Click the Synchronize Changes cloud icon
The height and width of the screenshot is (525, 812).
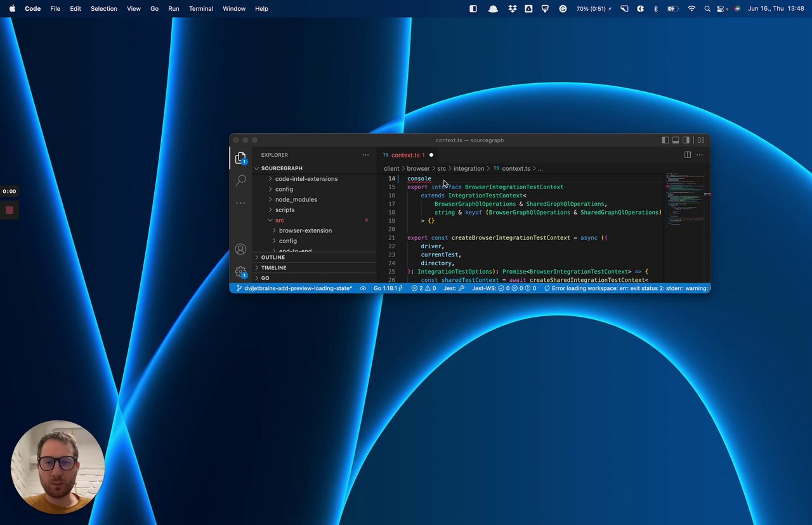pyautogui.click(x=363, y=288)
